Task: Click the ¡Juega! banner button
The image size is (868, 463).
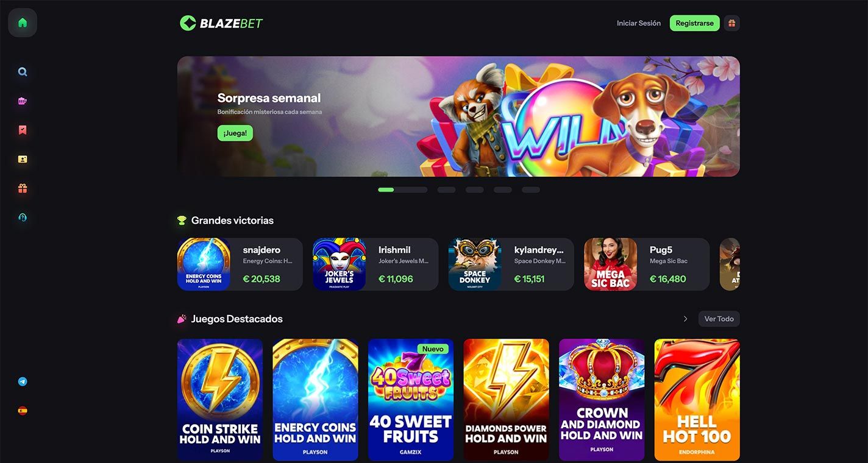Action: 235,133
